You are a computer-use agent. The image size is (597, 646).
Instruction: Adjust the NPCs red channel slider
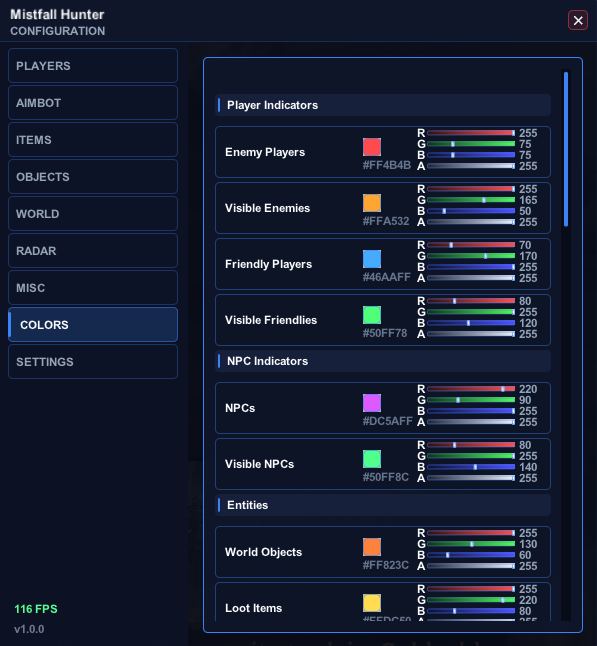click(x=471, y=389)
